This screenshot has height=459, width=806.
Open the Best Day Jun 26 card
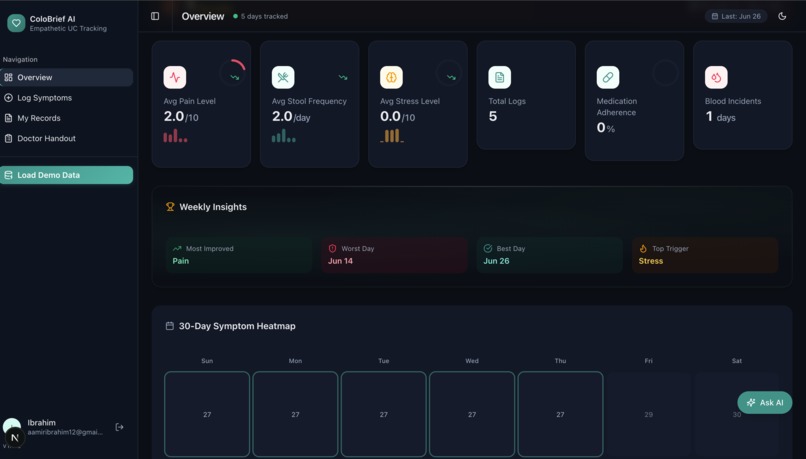pyautogui.click(x=549, y=255)
